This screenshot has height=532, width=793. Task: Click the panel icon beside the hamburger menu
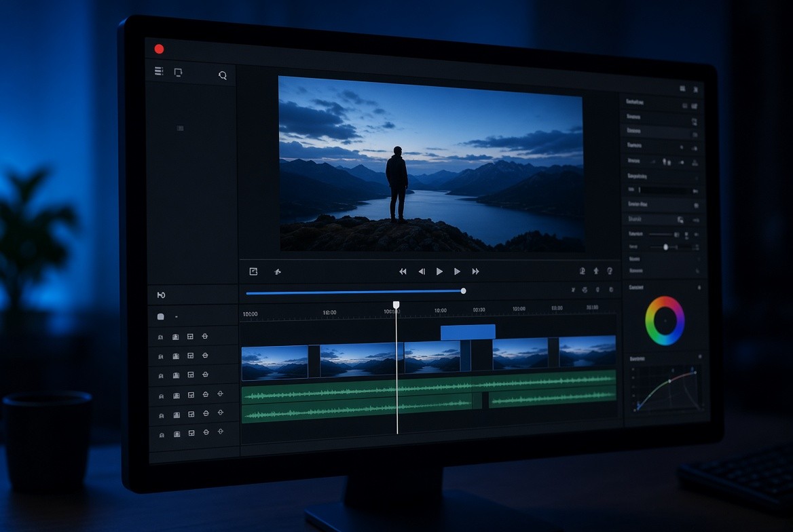click(178, 73)
